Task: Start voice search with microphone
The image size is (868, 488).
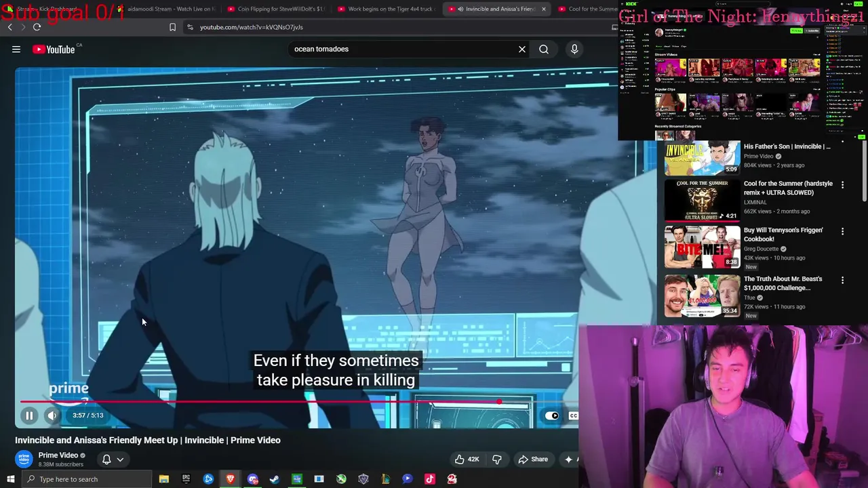Action: pyautogui.click(x=574, y=49)
